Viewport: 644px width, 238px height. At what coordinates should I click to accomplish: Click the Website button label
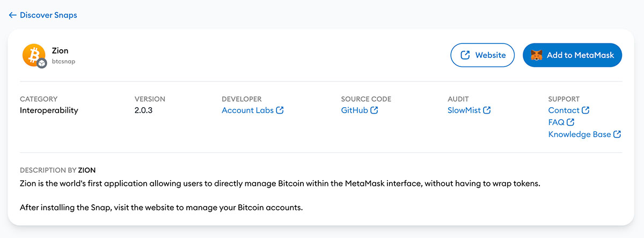(x=491, y=55)
